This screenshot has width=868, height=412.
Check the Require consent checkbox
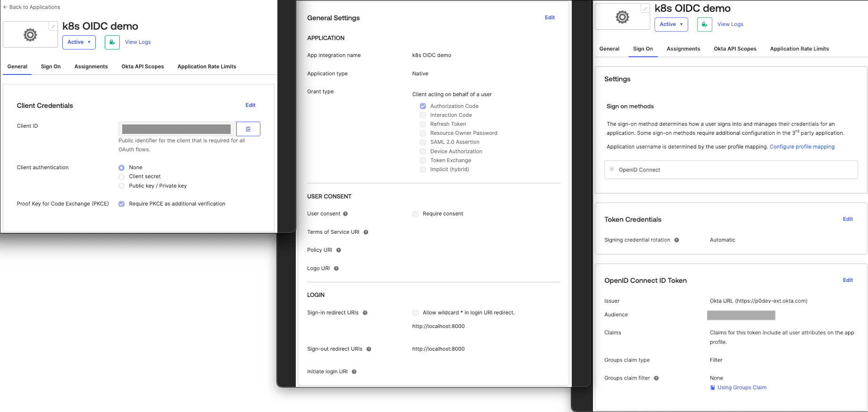click(x=416, y=214)
